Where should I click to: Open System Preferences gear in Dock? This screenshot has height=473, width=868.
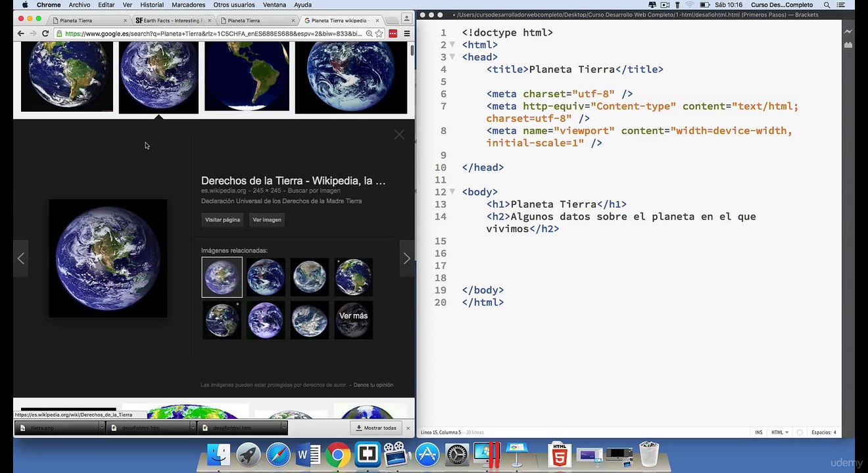(x=457, y=454)
